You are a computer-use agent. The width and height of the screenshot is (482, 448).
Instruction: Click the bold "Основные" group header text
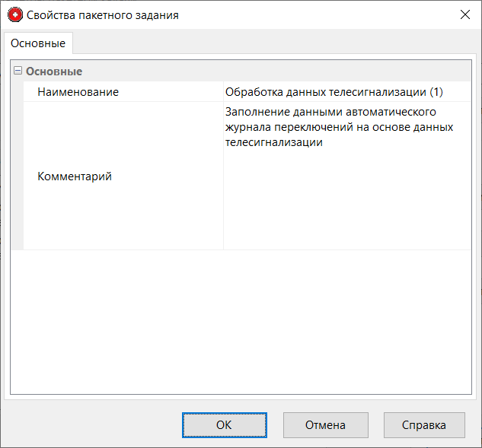[x=54, y=71]
